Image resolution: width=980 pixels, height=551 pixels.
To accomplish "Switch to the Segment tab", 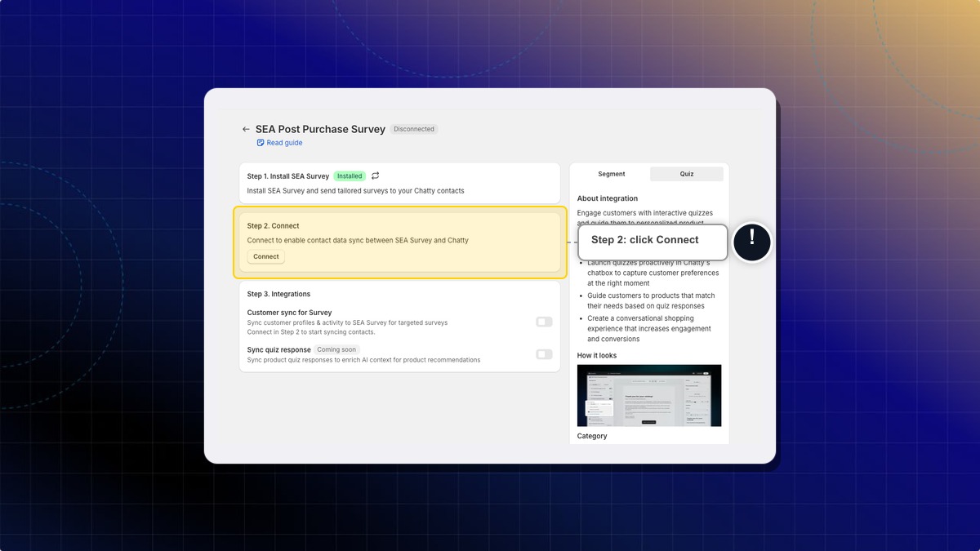I will point(612,174).
